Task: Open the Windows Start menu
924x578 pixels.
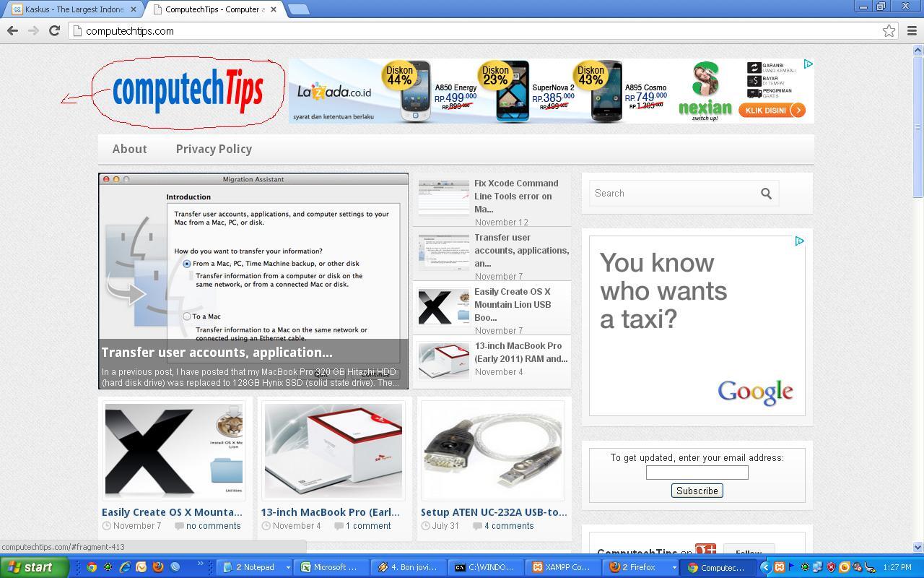Action: [34, 567]
